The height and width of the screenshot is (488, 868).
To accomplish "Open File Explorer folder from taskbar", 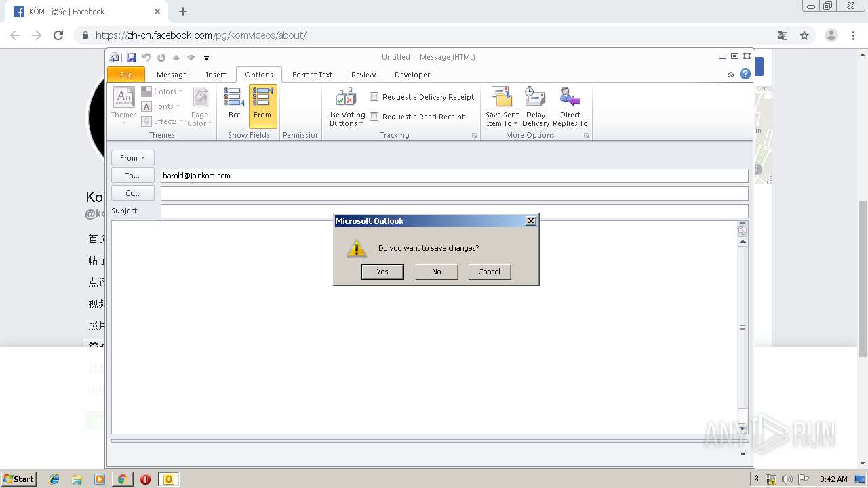I will pyautogui.click(x=77, y=479).
